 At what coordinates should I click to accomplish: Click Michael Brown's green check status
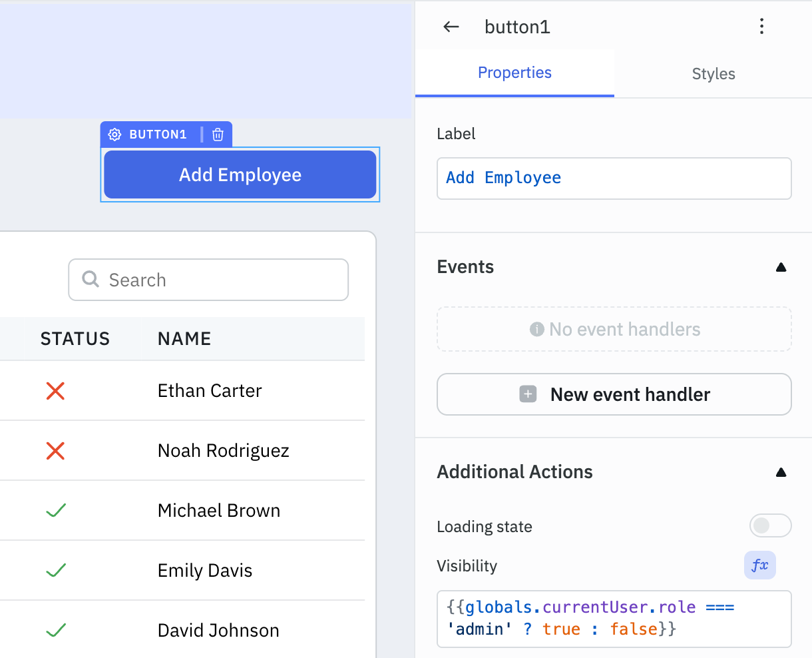pyautogui.click(x=56, y=511)
